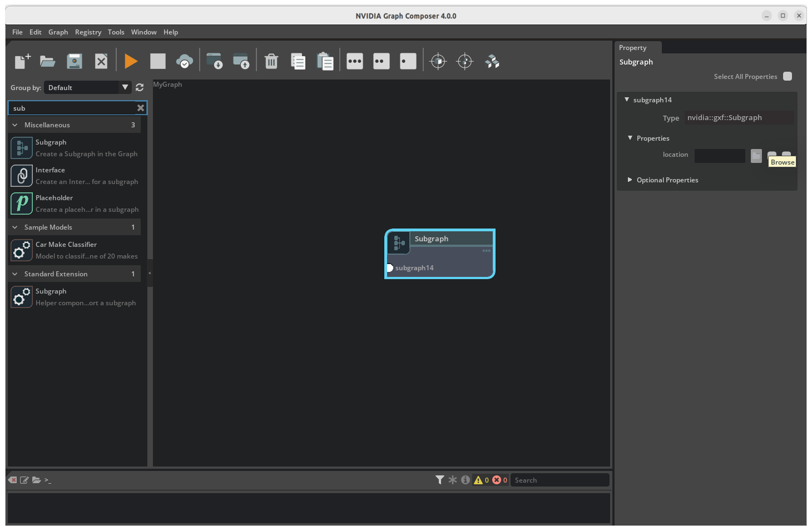Collapse the Miscellaneous category
Screen dimensions: 812x531
tap(14, 125)
